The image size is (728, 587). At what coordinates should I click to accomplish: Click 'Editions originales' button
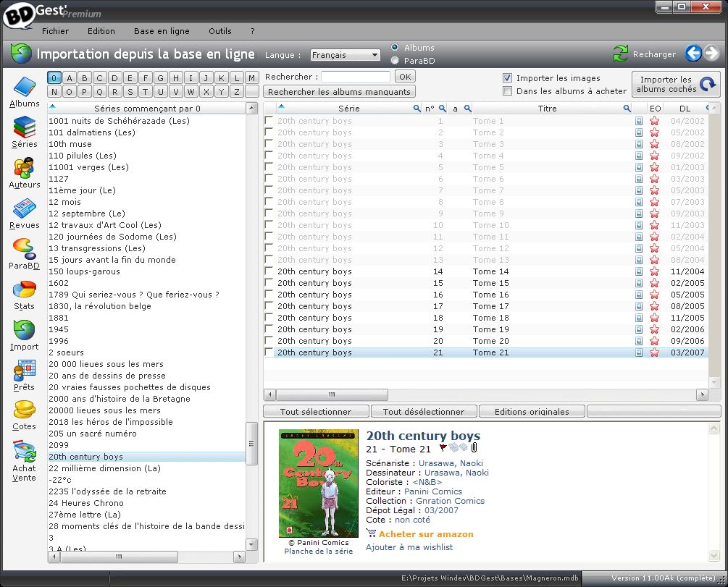coord(532,411)
